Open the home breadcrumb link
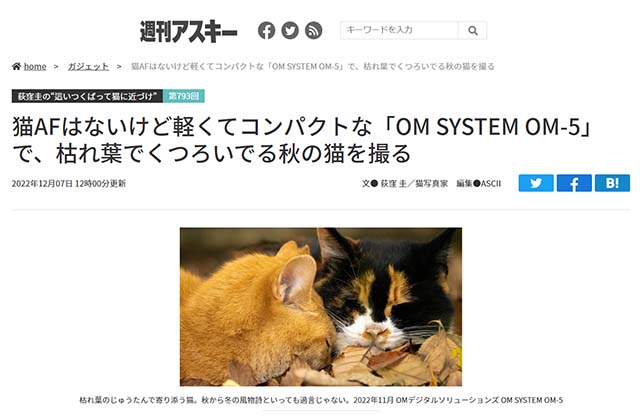This screenshot has width=640, height=420. 35,67
